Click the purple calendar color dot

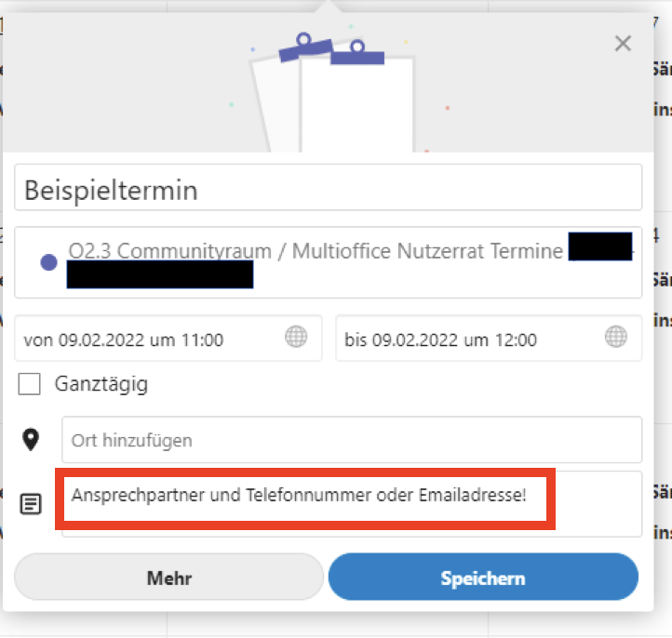click(x=49, y=262)
